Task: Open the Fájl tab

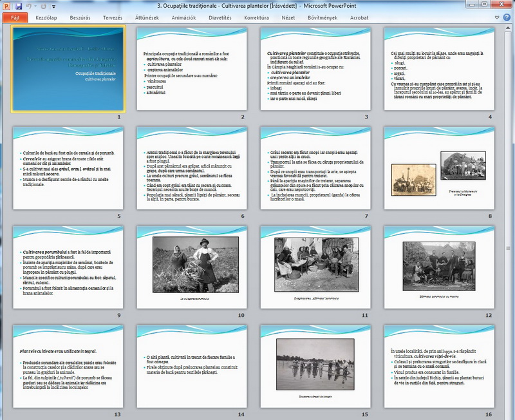Action: click(x=14, y=18)
